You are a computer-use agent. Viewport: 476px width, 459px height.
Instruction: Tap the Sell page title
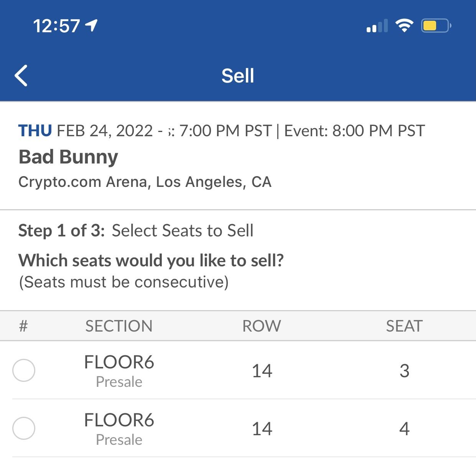click(x=238, y=76)
